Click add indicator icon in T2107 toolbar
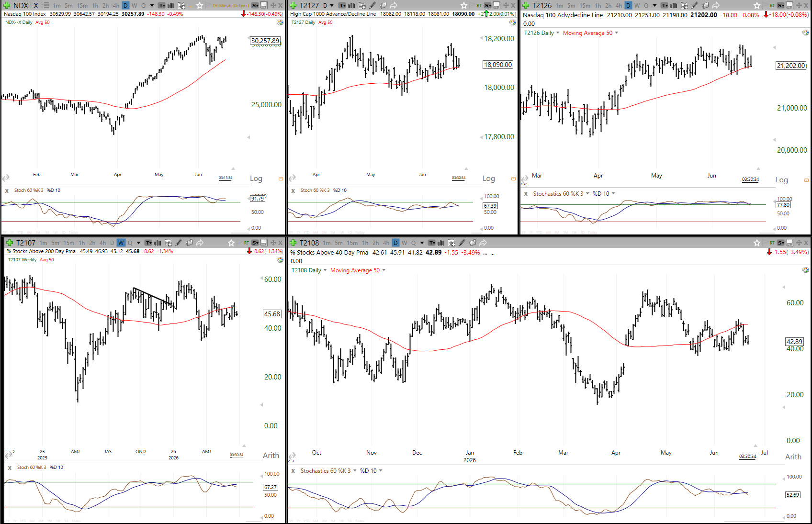 tap(168, 243)
